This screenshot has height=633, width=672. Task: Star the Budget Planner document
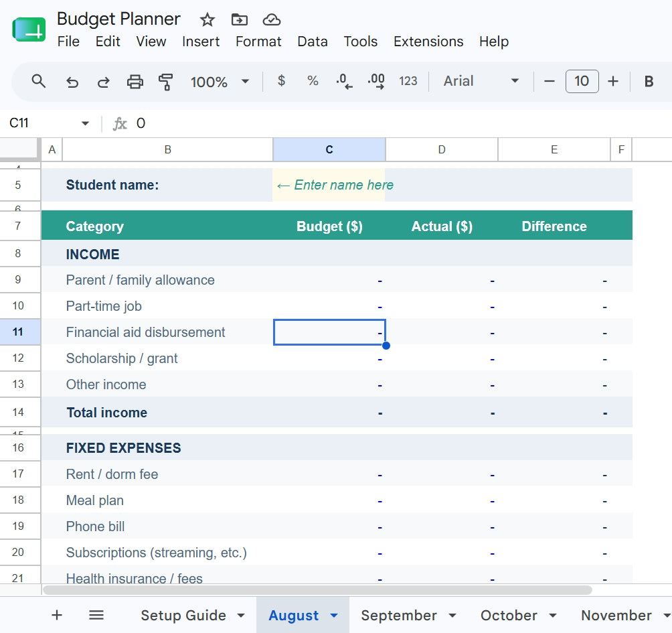pyautogui.click(x=207, y=19)
